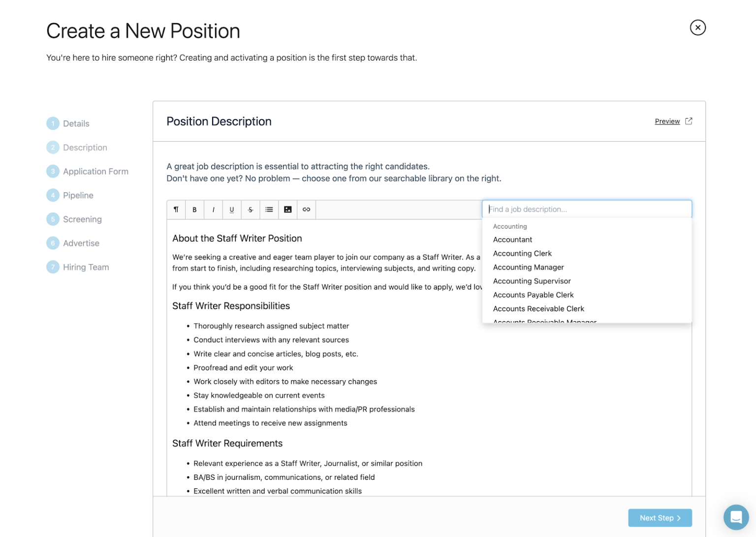Click the insert hyperlink icon
Viewport: 756px width, 537px height.
coord(306,209)
